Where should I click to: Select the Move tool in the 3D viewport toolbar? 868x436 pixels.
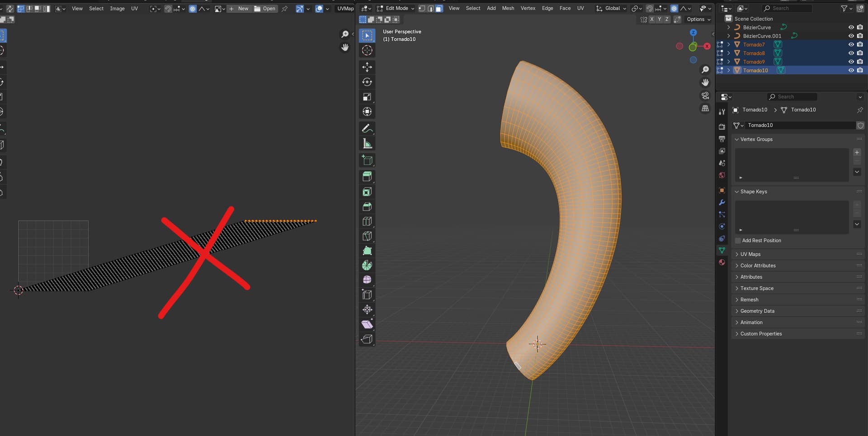367,67
